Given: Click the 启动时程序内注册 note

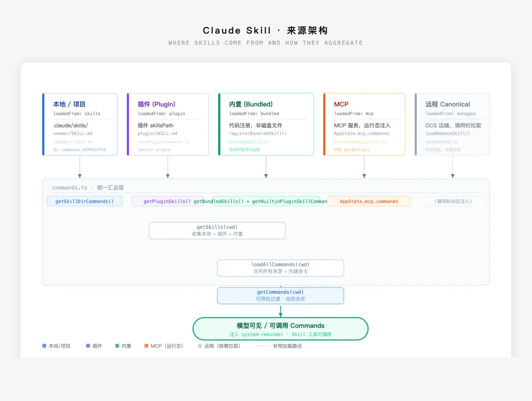Looking at the screenshot, I should point(244,150).
